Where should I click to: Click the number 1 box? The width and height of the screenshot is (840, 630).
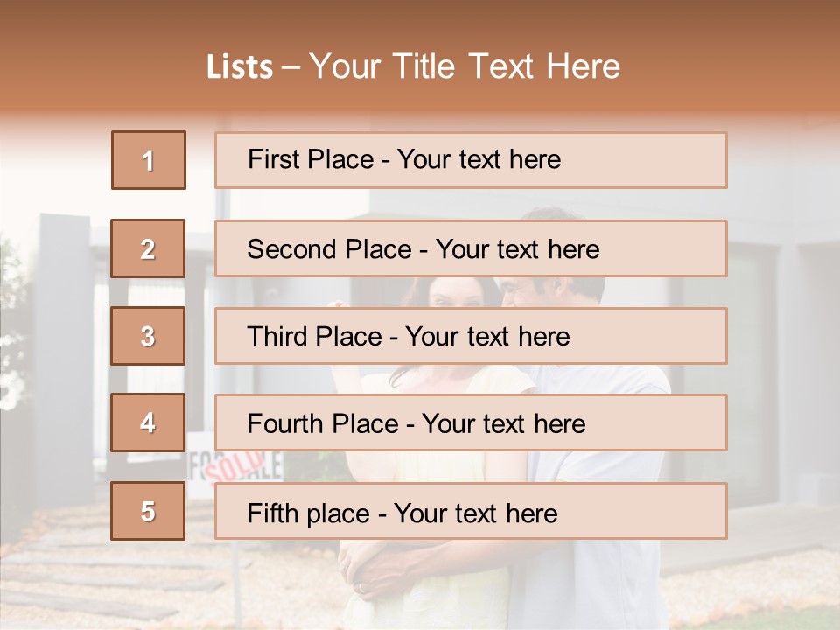click(x=149, y=160)
